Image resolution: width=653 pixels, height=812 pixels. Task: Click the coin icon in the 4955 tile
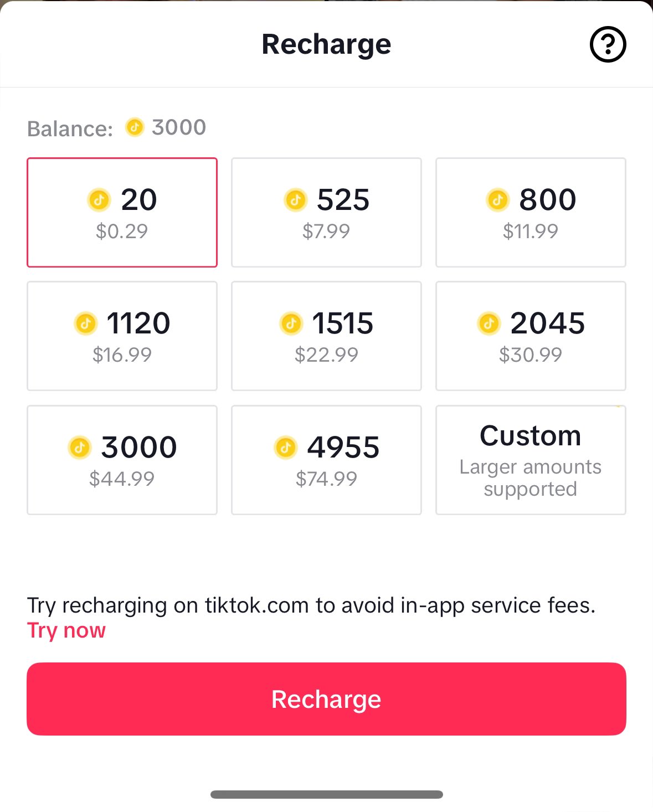tap(286, 448)
